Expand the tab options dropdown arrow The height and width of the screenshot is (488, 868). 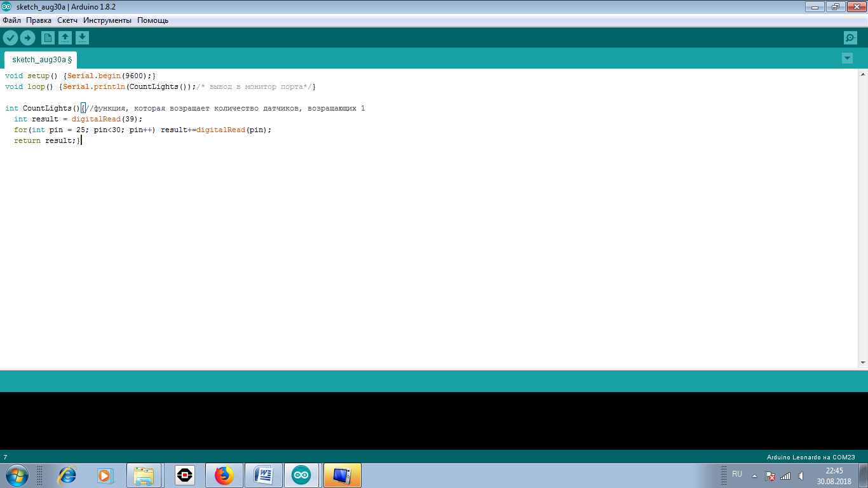(847, 58)
